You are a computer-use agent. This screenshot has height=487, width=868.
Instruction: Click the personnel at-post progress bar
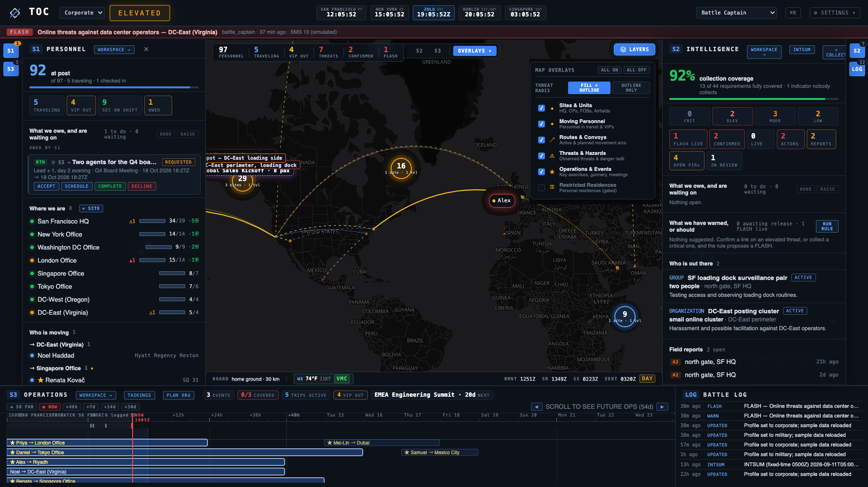coord(114,87)
